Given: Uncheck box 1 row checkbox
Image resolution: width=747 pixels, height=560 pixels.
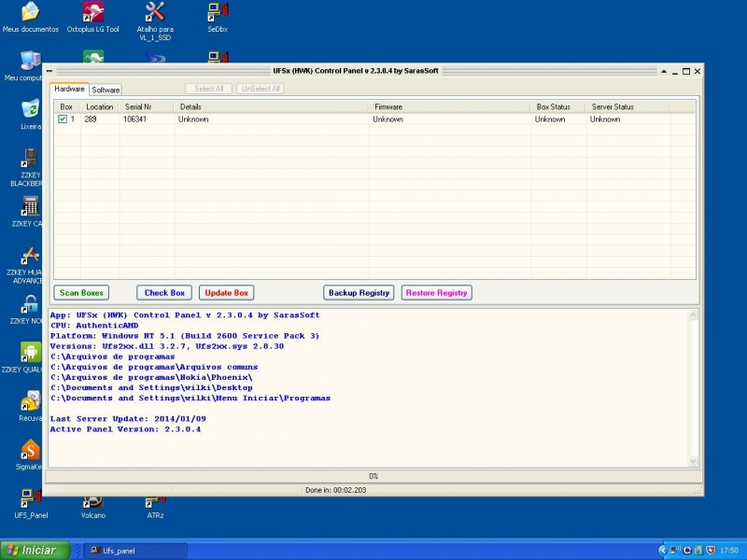Looking at the screenshot, I should coord(63,119).
